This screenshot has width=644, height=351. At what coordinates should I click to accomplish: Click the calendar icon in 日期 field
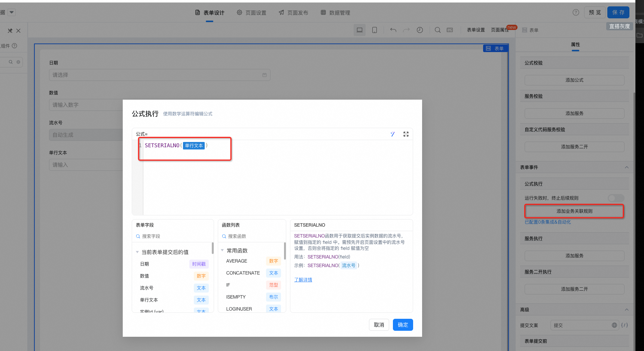[265, 75]
